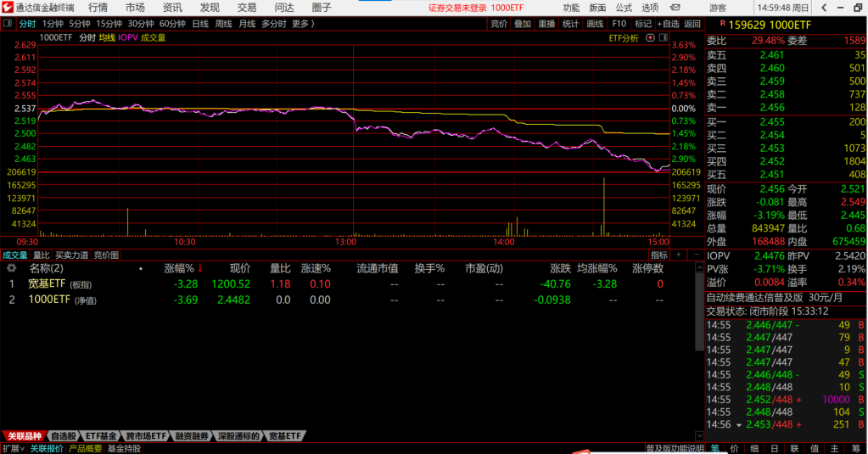The image size is (868, 454).
Task: Expand the 扩展 panel at bottom left
Action: 13,448
